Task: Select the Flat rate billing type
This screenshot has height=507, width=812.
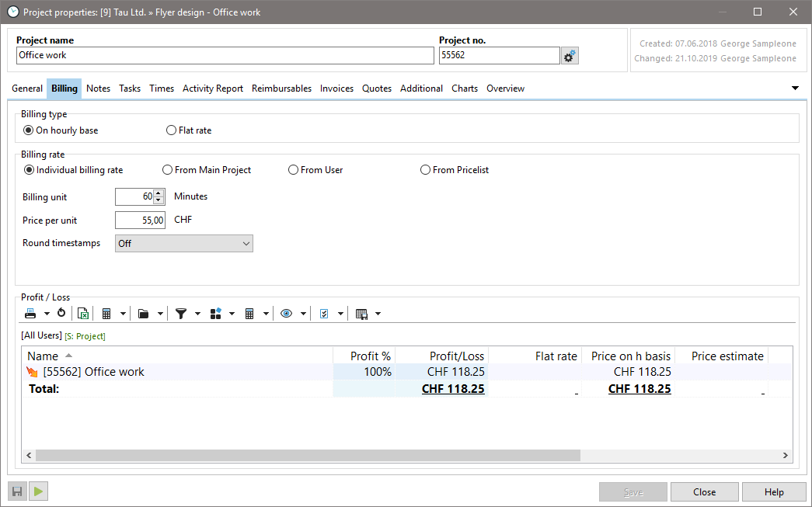Action: click(172, 130)
